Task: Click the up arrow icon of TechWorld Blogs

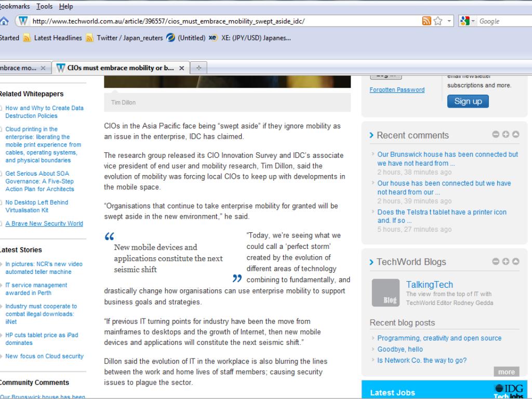Action: coord(516,261)
